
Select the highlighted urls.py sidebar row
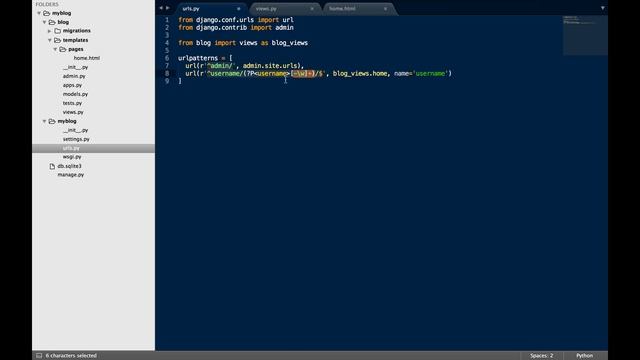click(93, 148)
